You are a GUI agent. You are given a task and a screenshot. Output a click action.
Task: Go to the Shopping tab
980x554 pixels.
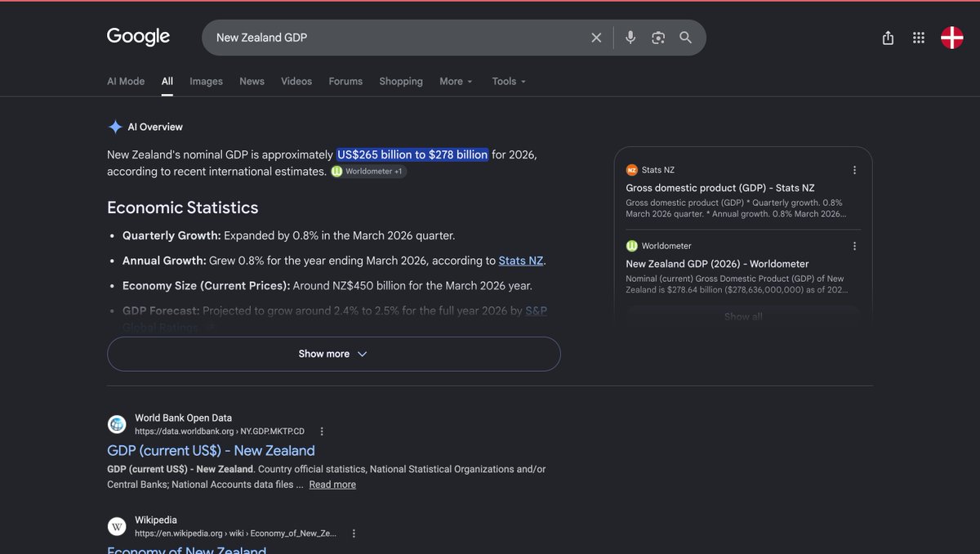[x=401, y=82]
